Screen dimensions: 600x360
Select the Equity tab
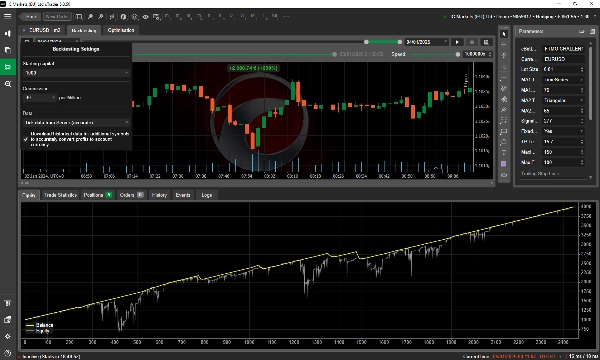[29, 195]
